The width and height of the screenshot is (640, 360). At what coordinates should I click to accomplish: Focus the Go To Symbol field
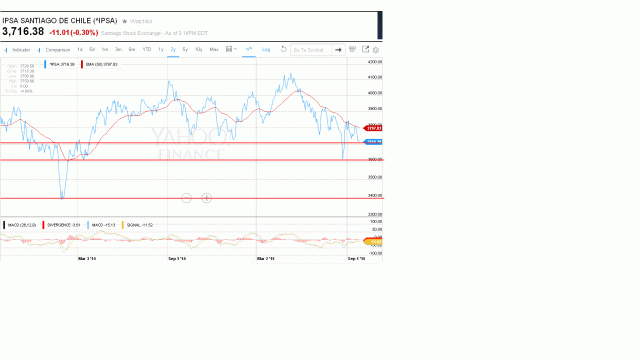click(311, 50)
